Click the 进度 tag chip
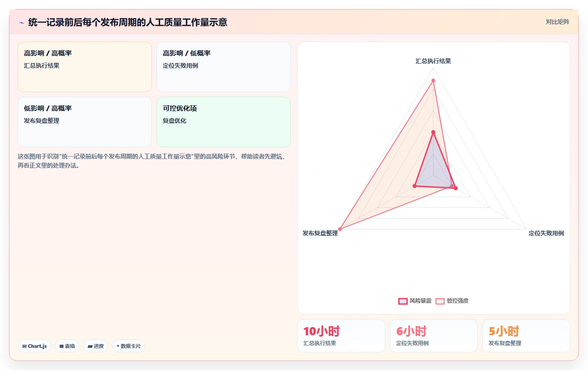This screenshot has width=588, height=370. (95, 346)
